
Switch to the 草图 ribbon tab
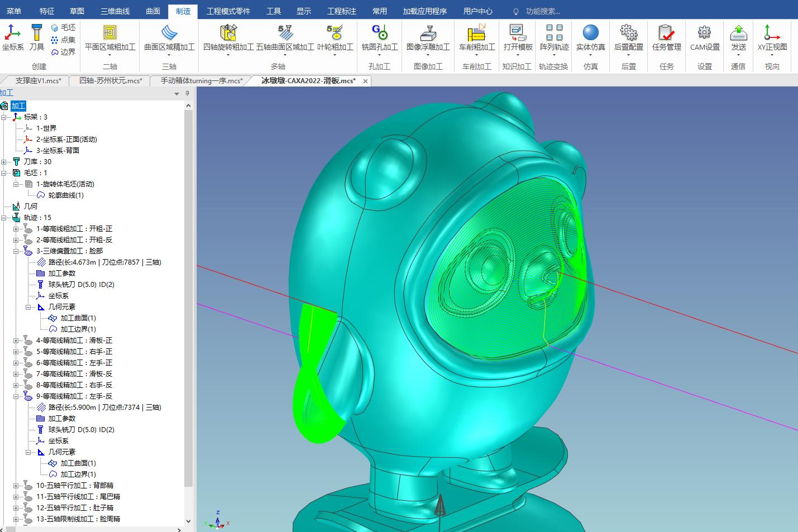tap(77, 11)
